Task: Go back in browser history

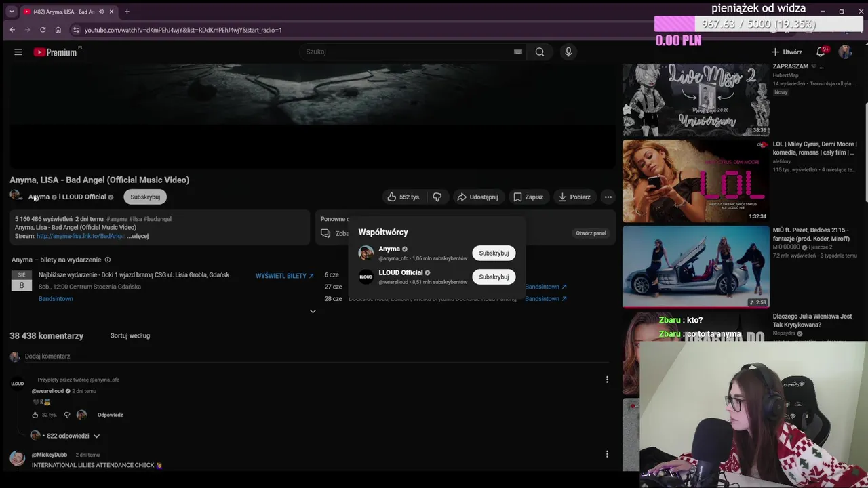Action: pos(12,30)
